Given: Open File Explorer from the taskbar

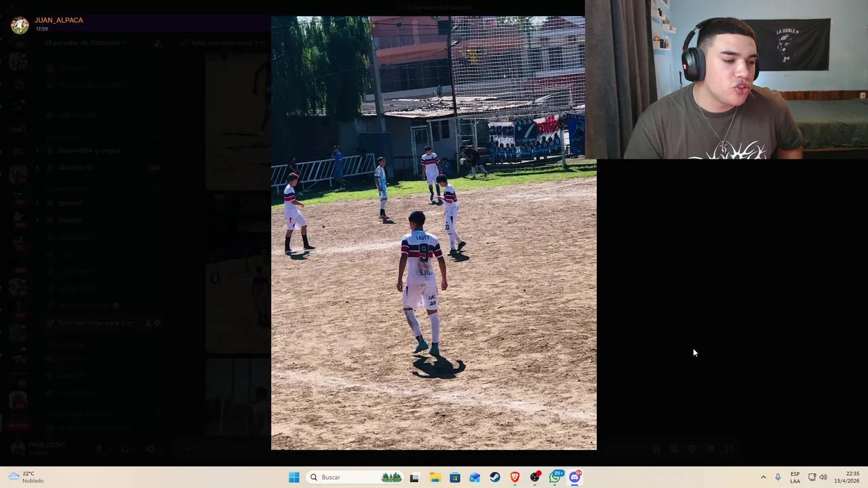Looking at the screenshot, I should (435, 477).
